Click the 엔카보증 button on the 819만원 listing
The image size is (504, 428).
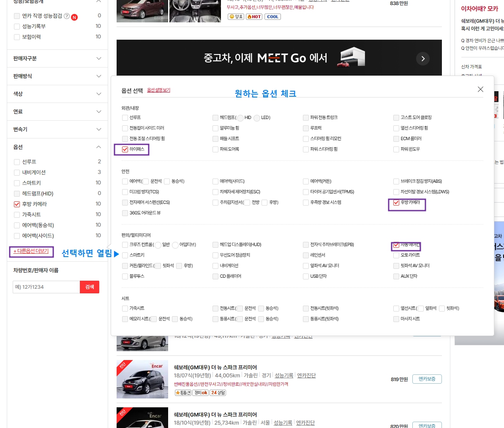tap(427, 379)
